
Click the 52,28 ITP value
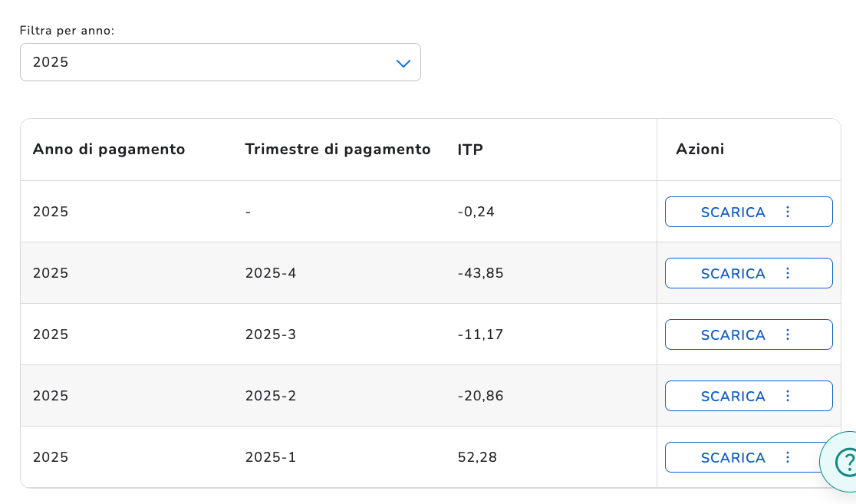point(477,457)
